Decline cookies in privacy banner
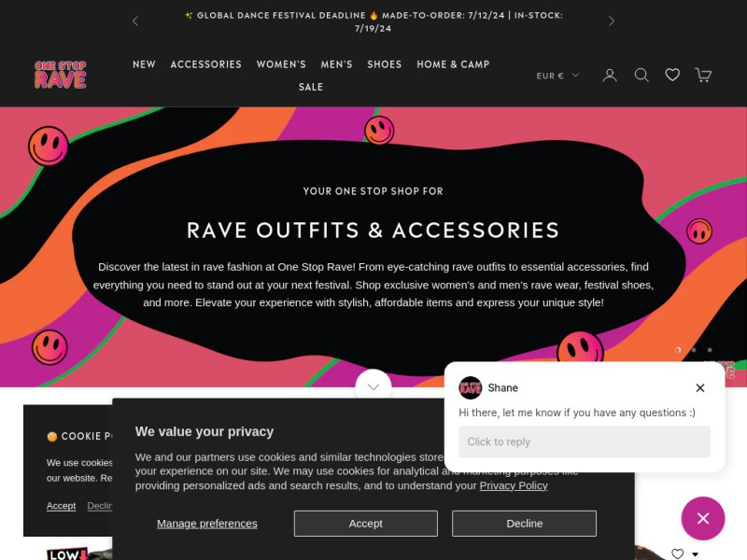Viewport: 747px width, 560px height. 524,524
